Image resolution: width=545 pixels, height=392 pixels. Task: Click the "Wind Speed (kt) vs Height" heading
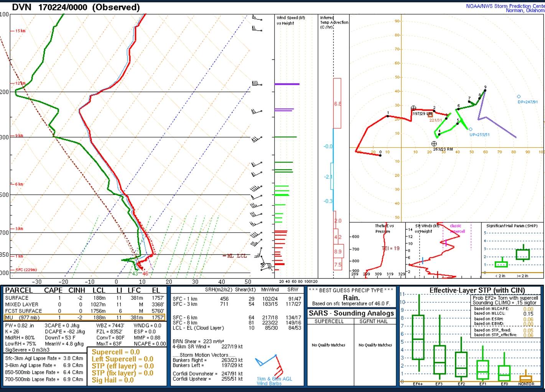pos(291,20)
